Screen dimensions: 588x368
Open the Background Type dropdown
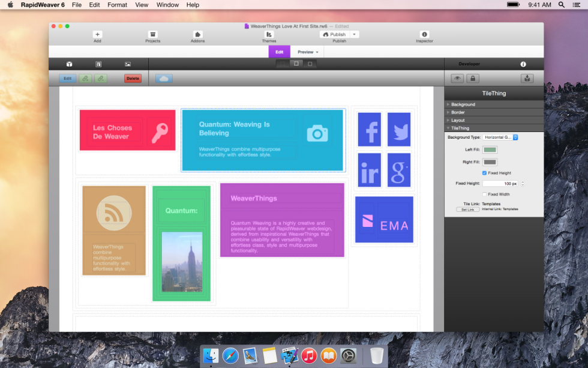pyautogui.click(x=500, y=137)
